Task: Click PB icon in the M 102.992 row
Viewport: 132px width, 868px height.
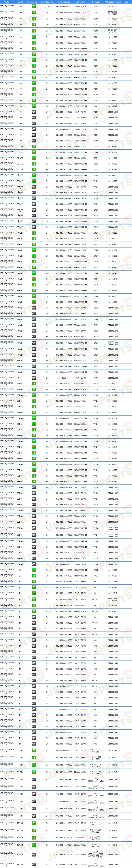Action: 34,95
